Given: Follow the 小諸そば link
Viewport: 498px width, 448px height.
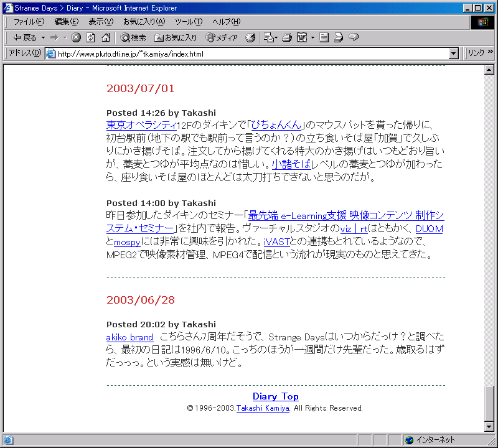Looking at the screenshot, I should pyautogui.click(x=291, y=164).
